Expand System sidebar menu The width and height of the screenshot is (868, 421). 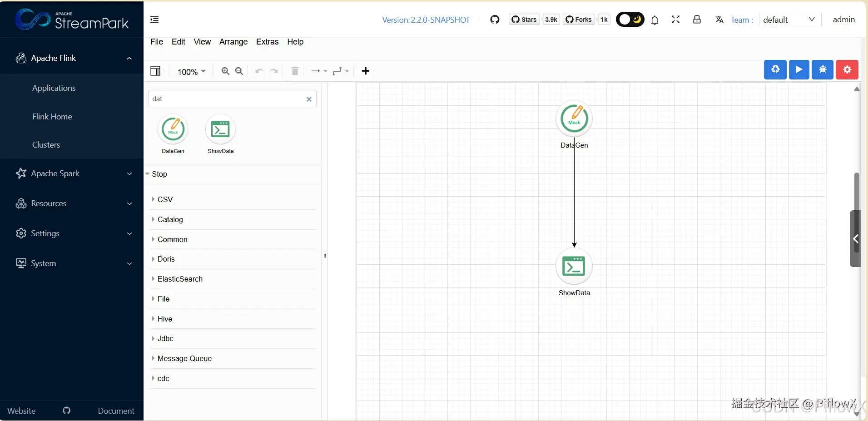(72, 263)
